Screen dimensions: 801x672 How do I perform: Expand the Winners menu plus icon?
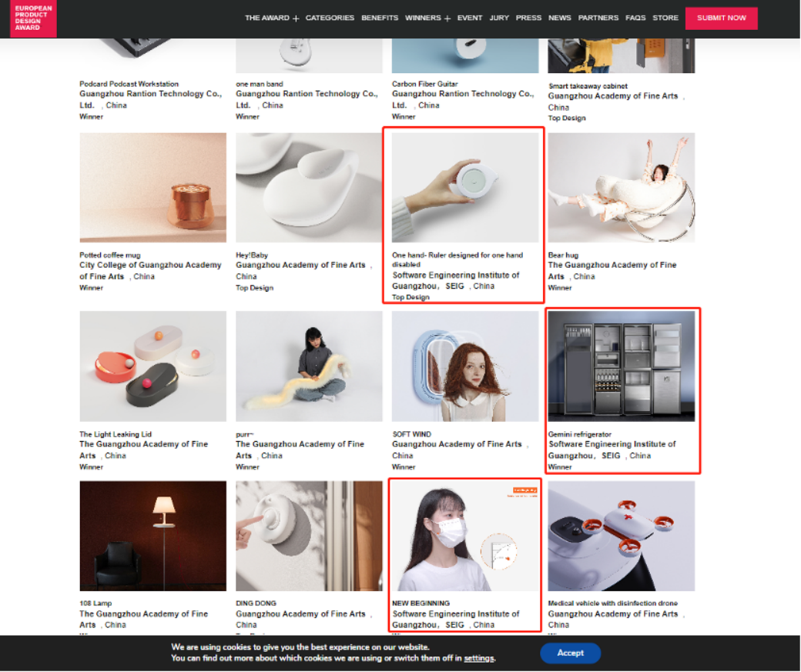pyautogui.click(x=447, y=18)
